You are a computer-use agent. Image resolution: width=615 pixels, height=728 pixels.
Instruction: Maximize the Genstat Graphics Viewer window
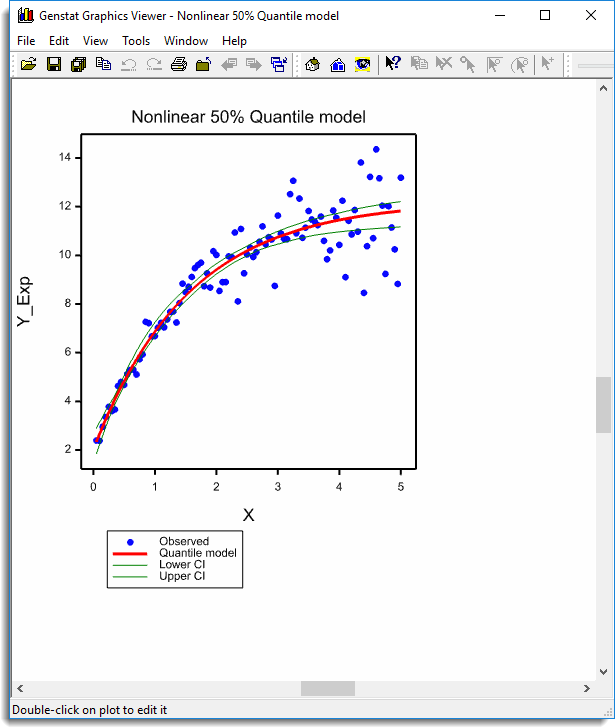click(545, 15)
